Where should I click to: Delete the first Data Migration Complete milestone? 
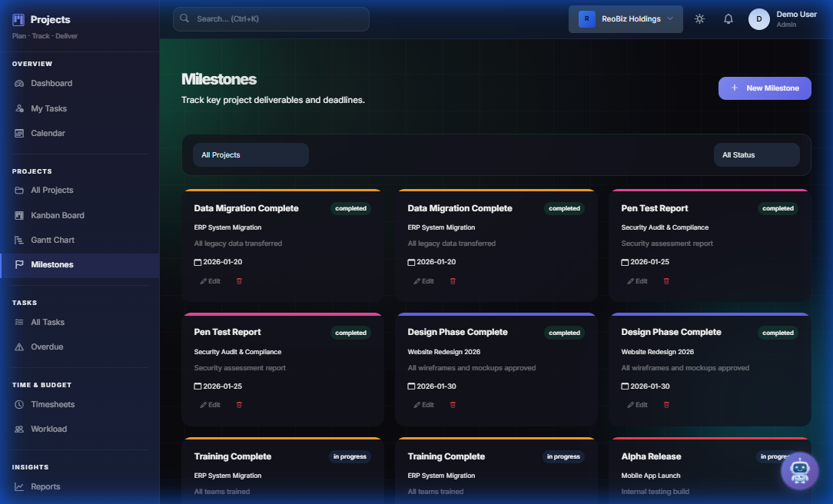(x=239, y=280)
